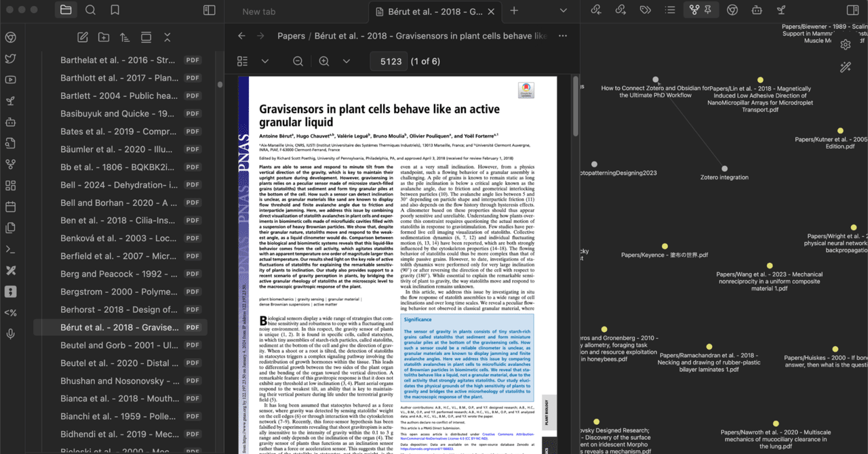Click the robot ribbon icon in left ribbon

(x=10, y=122)
